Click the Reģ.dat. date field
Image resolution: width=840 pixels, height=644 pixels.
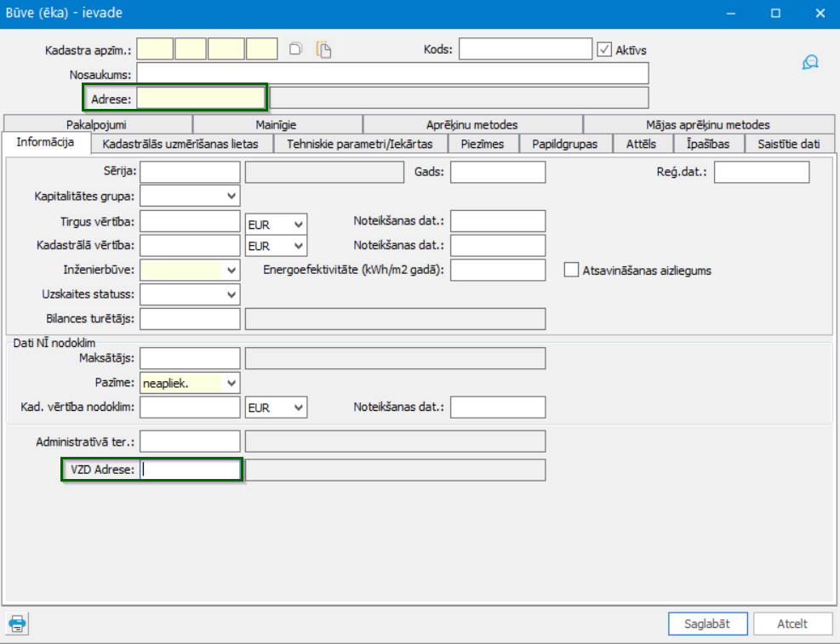762,173
